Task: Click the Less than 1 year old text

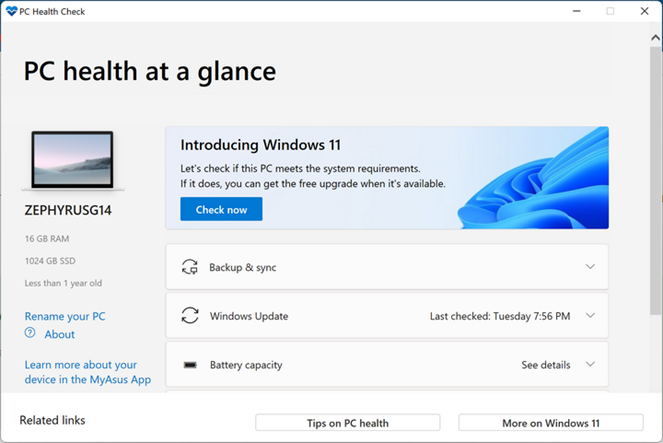Action: click(x=63, y=283)
